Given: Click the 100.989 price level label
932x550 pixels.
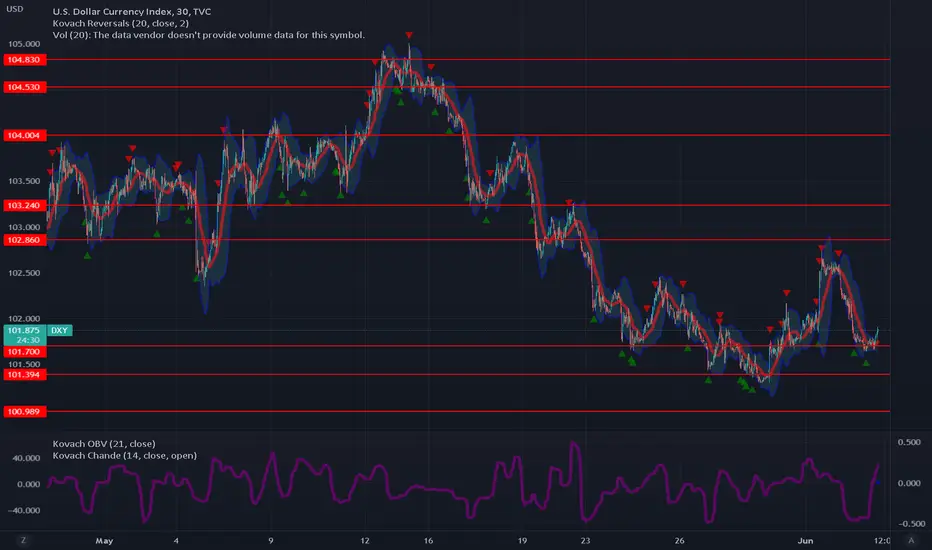Looking at the screenshot, I should (x=24, y=411).
